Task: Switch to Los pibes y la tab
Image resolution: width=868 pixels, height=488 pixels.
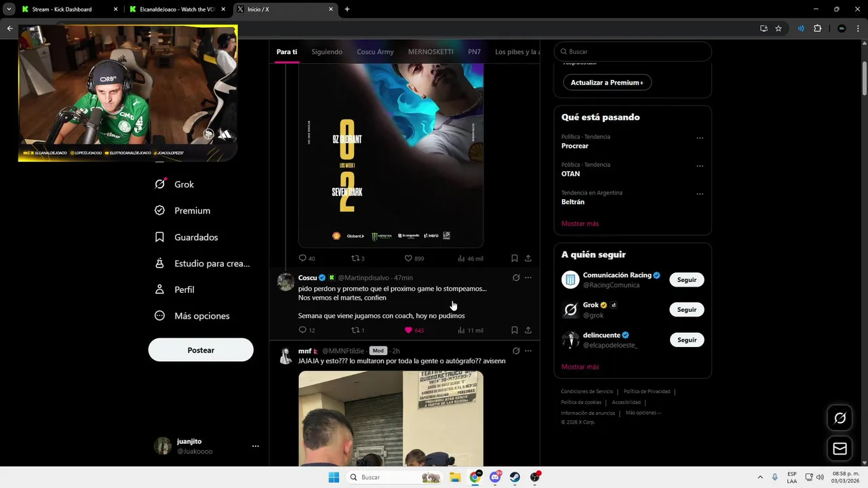Action: pos(517,52)
